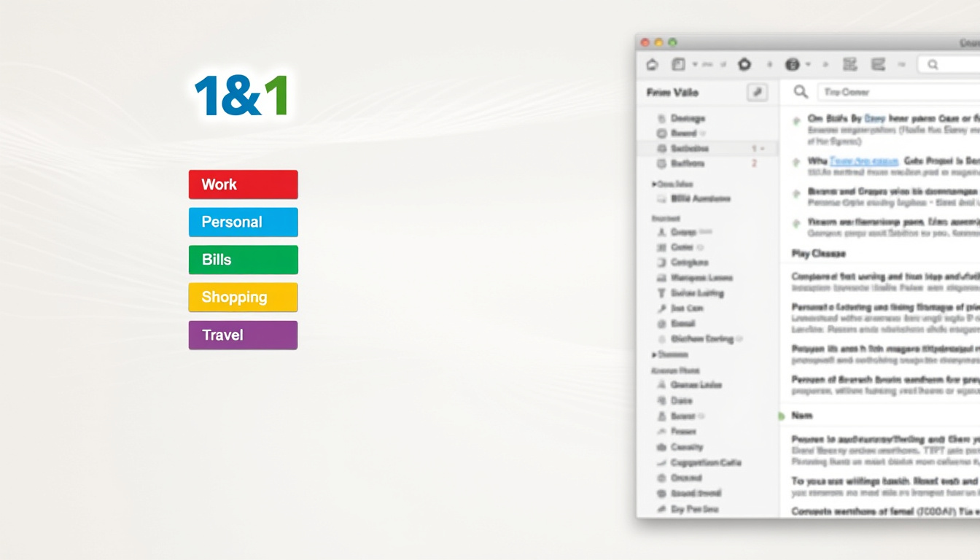This screenshot has height=560, width=980.
Task: Click the grid view icon in the toolbar
Action: (849, 65)
